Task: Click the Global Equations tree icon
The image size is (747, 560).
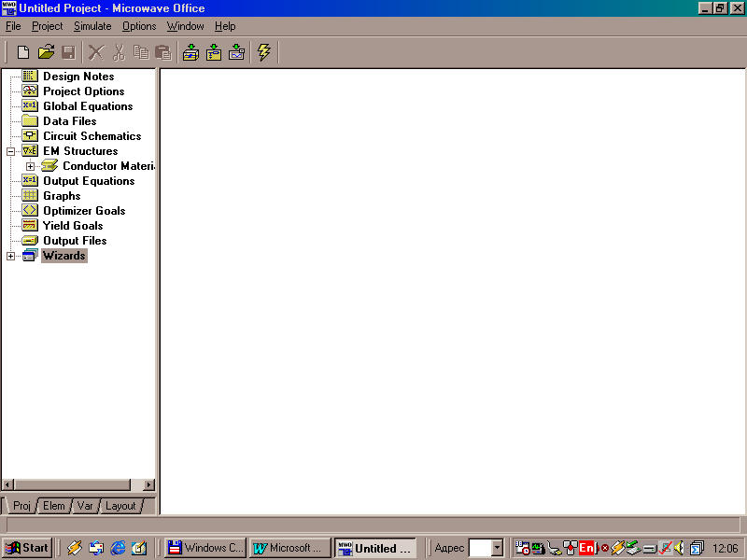Action: pos(30,105)
